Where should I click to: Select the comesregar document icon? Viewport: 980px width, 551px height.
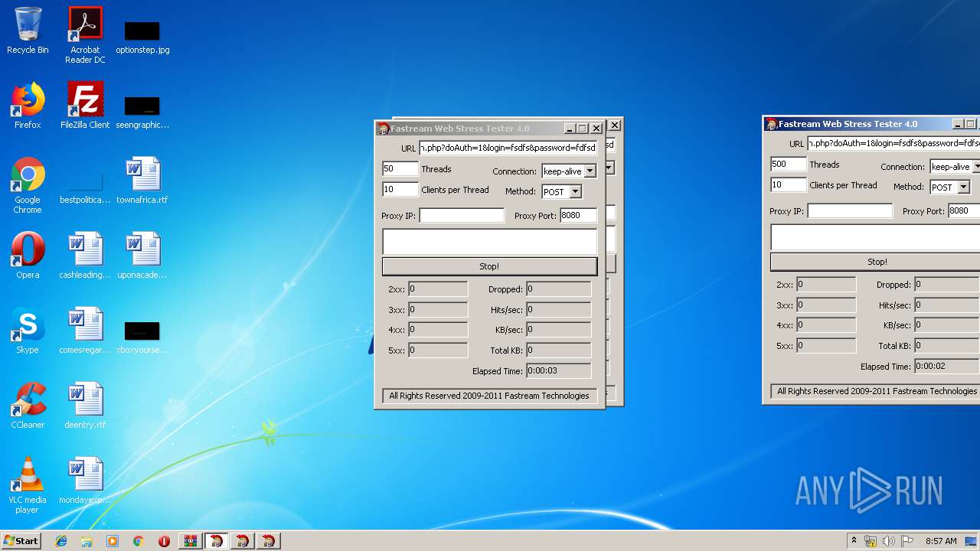point(85,331)
